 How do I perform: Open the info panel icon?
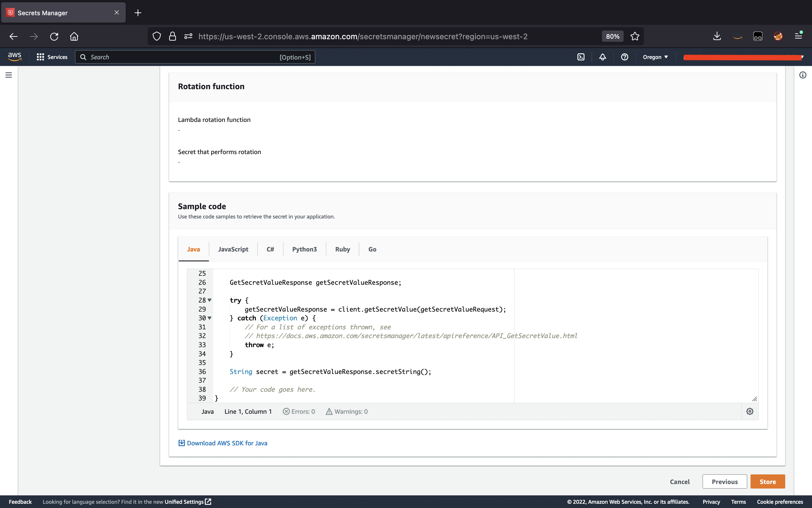pyautogui.click(x=803, y=75)
